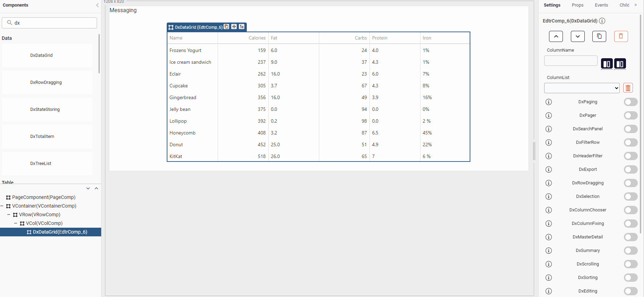Toggle DxSorting on
The image size is (644, 297).
coord(631,278)
